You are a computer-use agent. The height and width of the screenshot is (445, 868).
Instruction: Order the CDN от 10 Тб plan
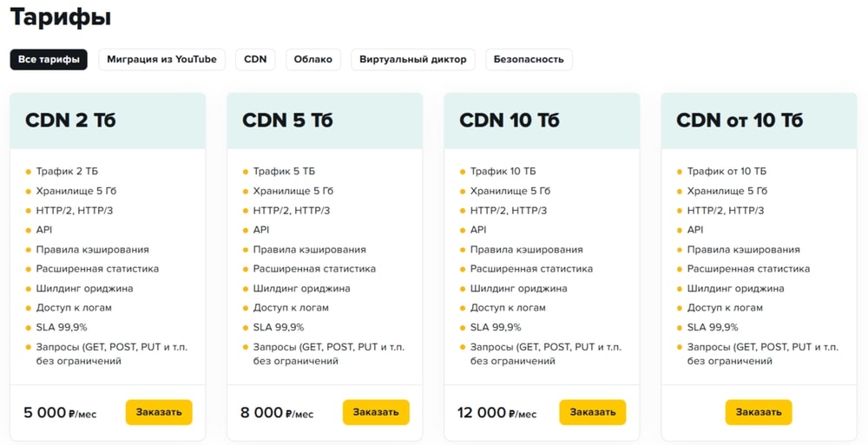759,412
